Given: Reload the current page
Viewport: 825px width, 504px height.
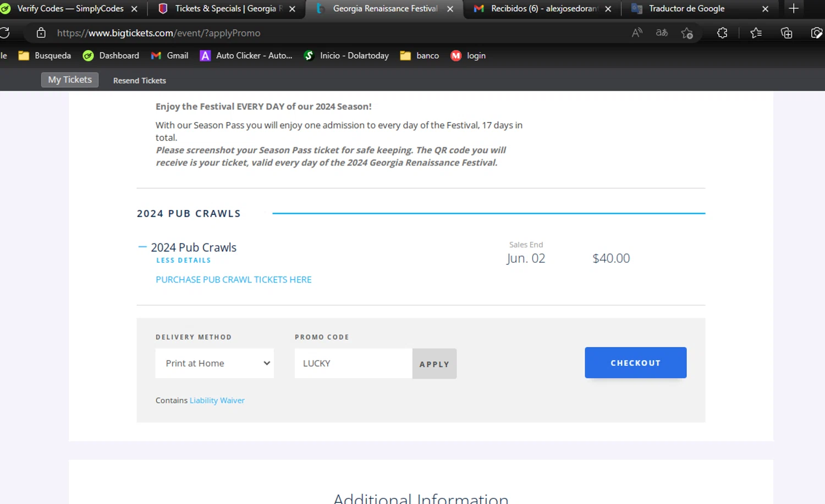Looking at the screenshot, I should pyautogui.click(x=4, y=33).
